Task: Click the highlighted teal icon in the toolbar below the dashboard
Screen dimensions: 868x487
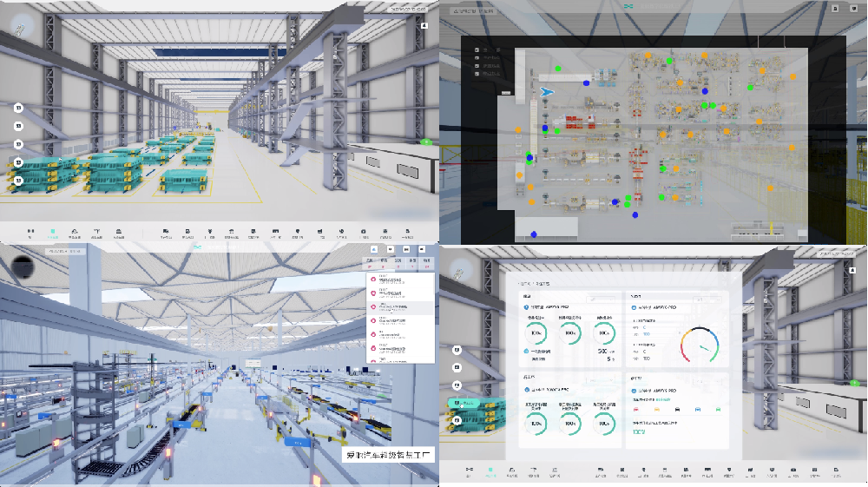Action: tap(490, 472)
